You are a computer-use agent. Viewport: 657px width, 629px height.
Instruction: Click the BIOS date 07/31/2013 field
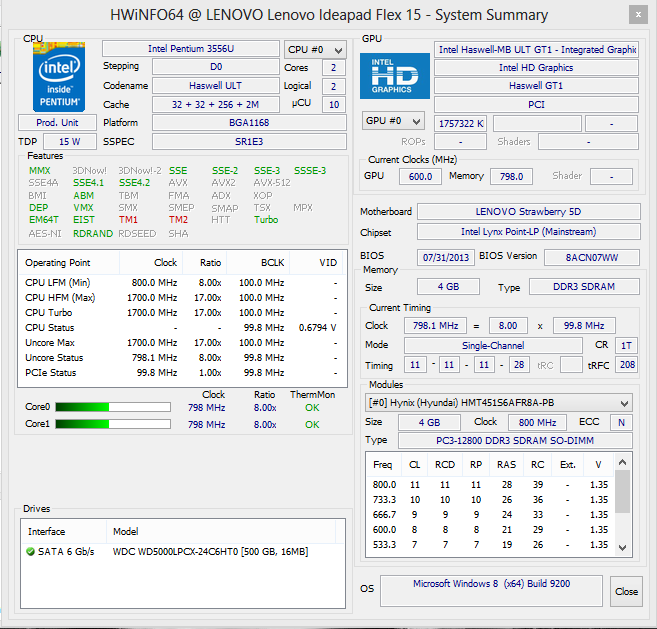point(446,257)
